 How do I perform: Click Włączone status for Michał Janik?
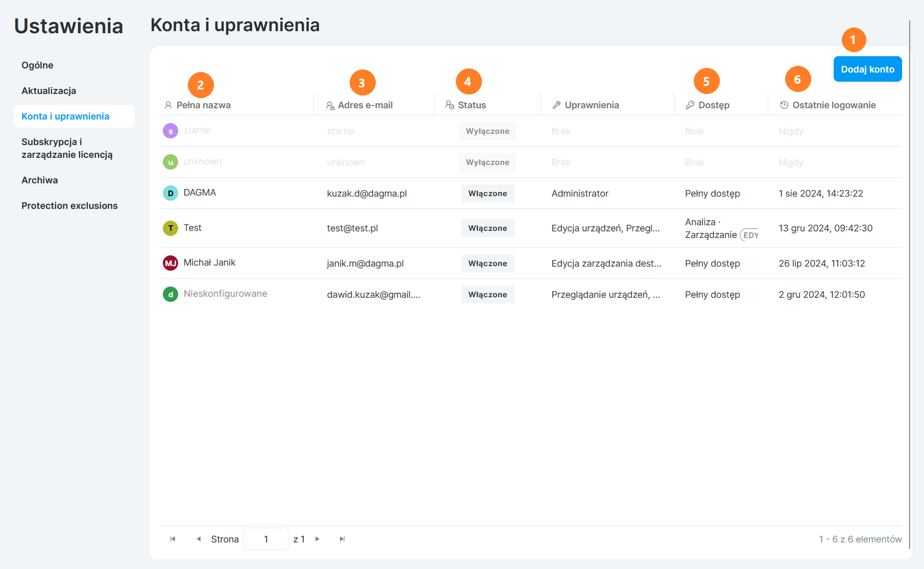point(488,264)
